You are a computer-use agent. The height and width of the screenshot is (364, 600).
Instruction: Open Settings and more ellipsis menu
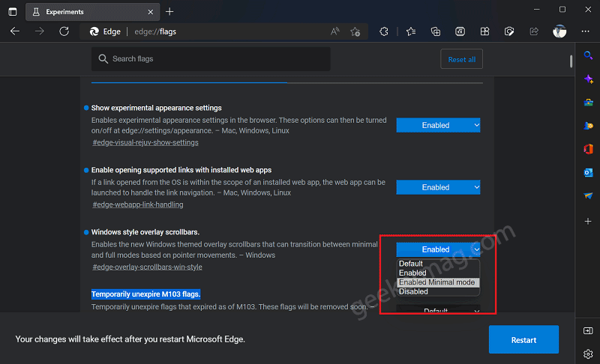coord(586,31)
